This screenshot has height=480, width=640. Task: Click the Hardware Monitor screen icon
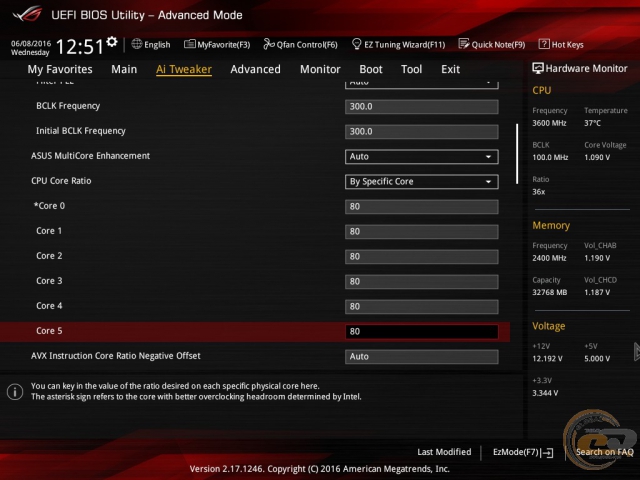pos(538,68)
